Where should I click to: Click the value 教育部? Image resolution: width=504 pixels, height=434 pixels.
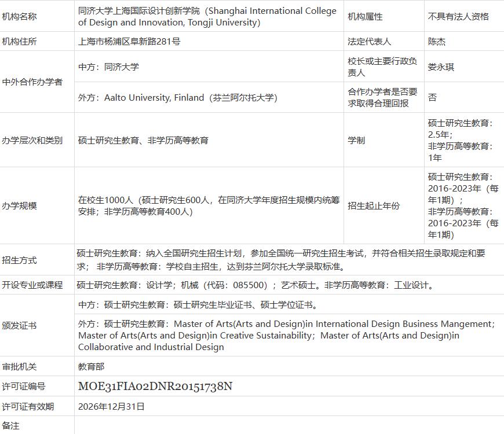(92, 367)
